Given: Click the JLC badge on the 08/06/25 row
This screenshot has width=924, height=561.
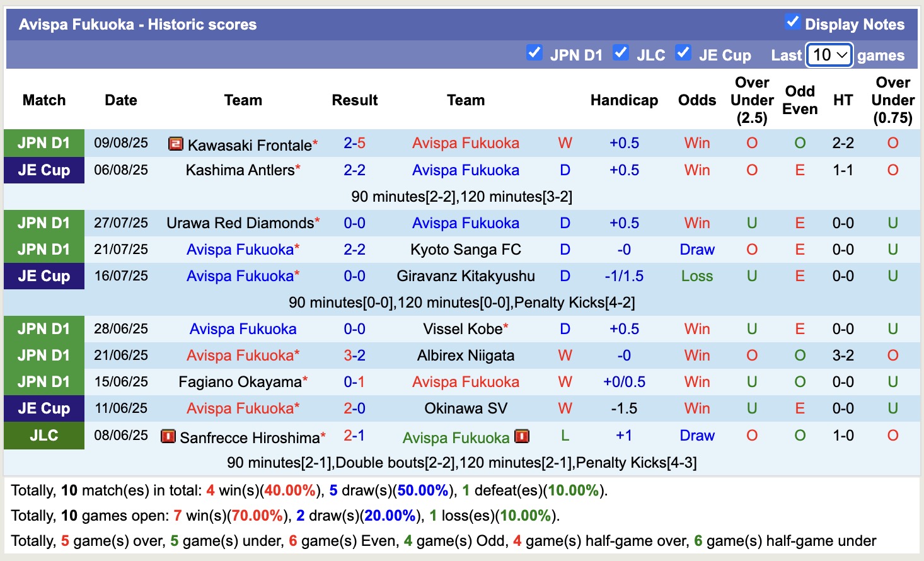Looking at the screenshot, I should click(43, 435).
